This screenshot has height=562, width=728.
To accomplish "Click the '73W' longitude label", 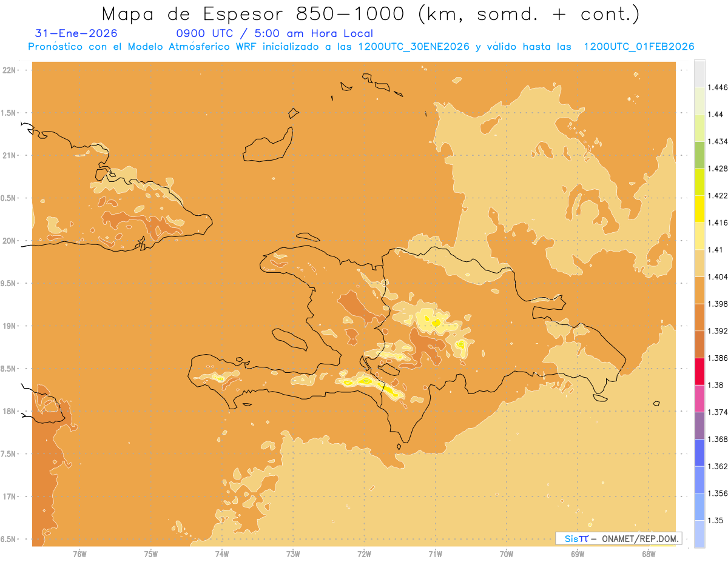I will (x=293, y=554).
